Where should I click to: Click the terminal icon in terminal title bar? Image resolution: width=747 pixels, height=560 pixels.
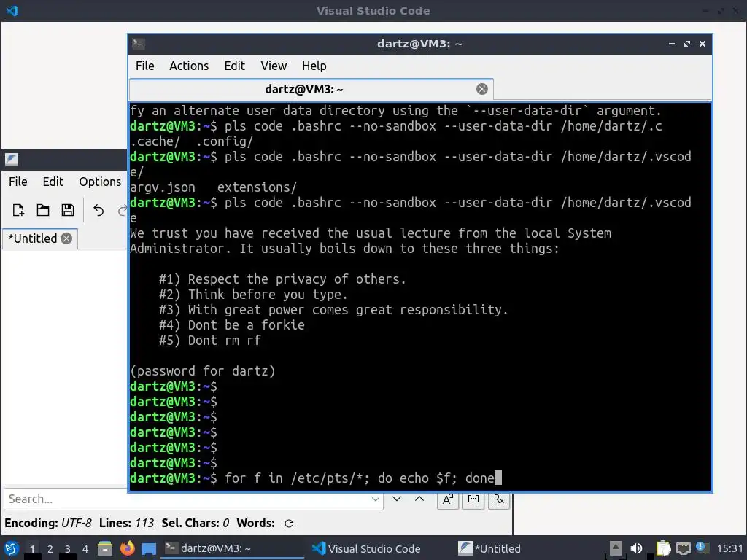138,44
